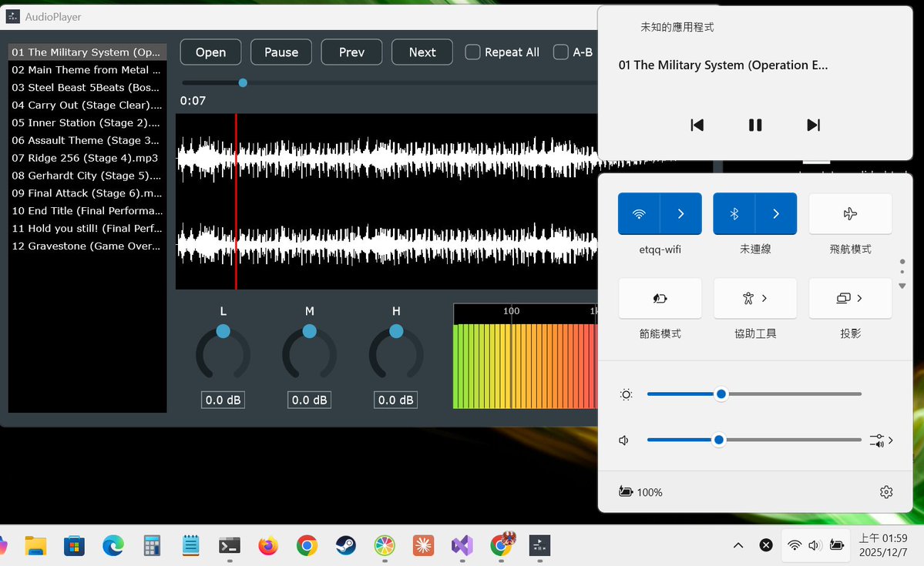Open Steam from the taskbar
This screenshot has height=566, width=924.
click(x=346, y=546)
